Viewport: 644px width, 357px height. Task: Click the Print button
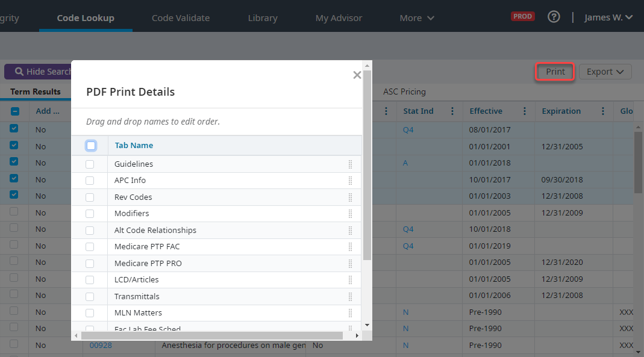[x=554, y=72]
